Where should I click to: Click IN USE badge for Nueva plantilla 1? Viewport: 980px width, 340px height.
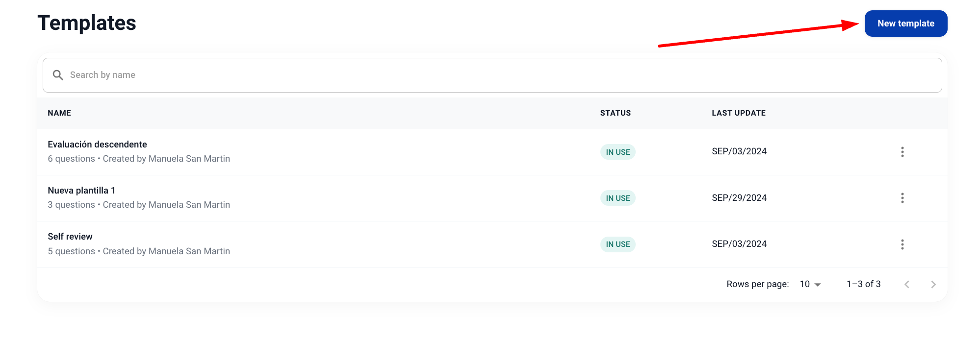pyautogui.click(x=618, y=198)
